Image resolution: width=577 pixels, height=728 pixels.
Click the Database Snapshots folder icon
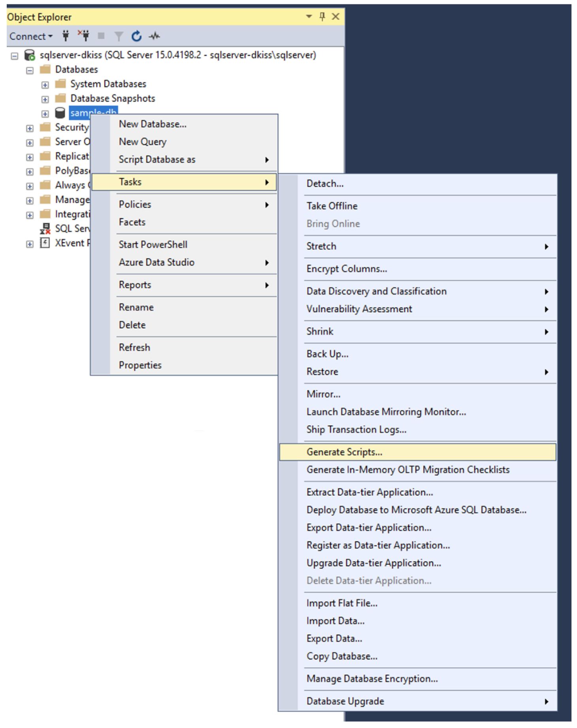point(60,98)
